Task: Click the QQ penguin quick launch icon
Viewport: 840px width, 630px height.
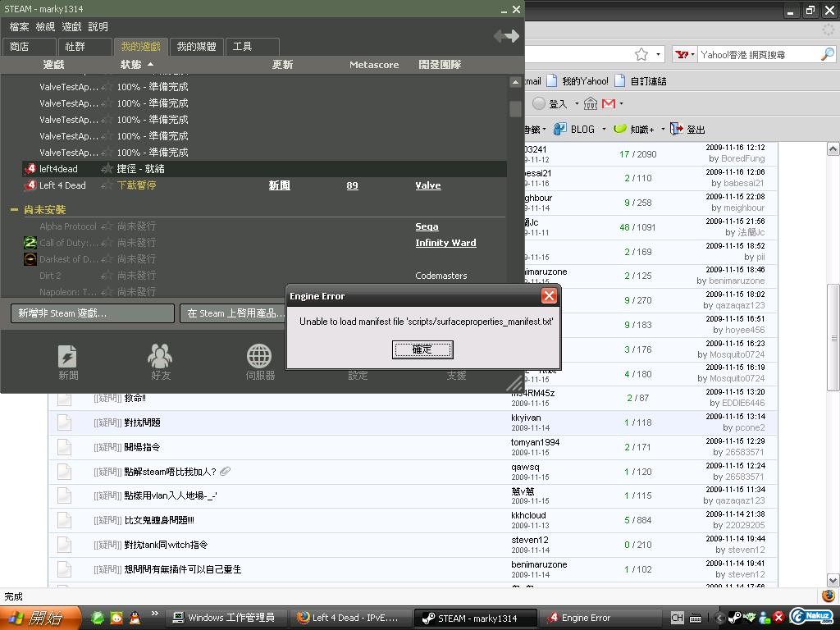Action: (135, 618)
